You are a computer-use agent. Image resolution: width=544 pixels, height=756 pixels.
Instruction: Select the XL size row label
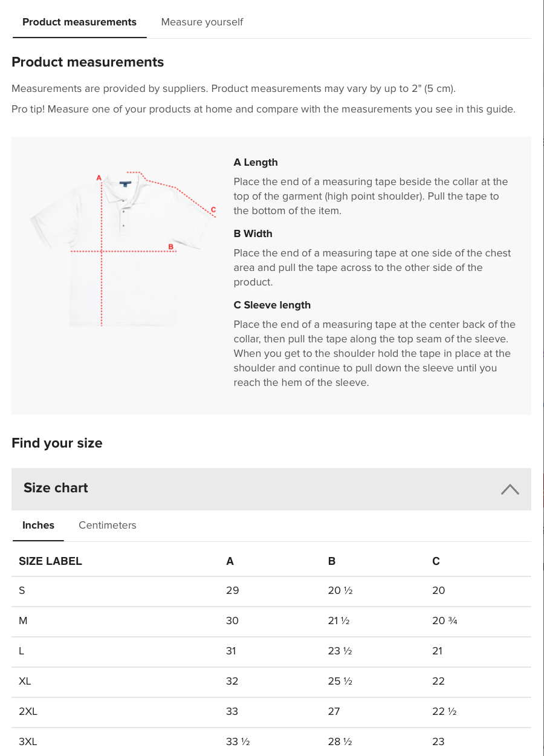pos(25,681)
